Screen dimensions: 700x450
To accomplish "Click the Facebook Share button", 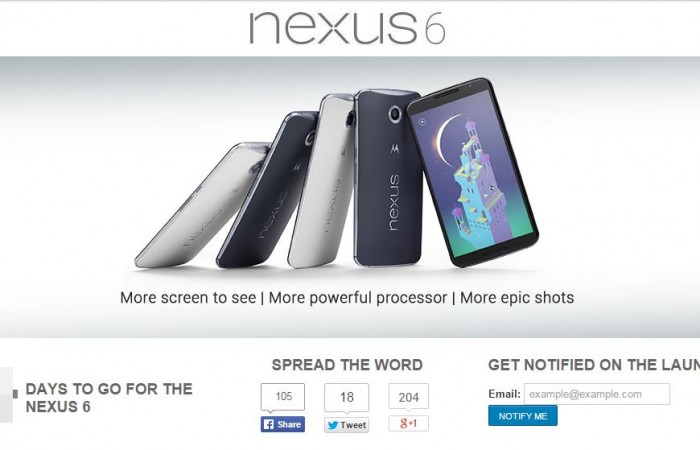I will 283,424.
